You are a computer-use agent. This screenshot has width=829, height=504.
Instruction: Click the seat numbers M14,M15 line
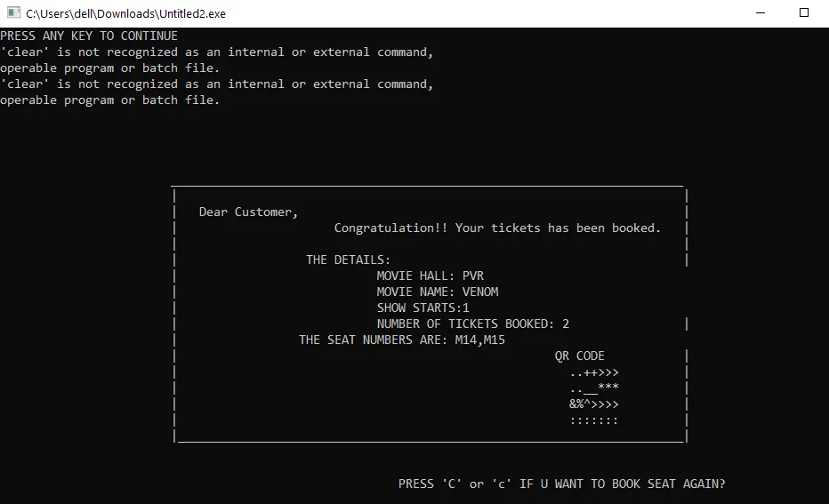point(401,340)
